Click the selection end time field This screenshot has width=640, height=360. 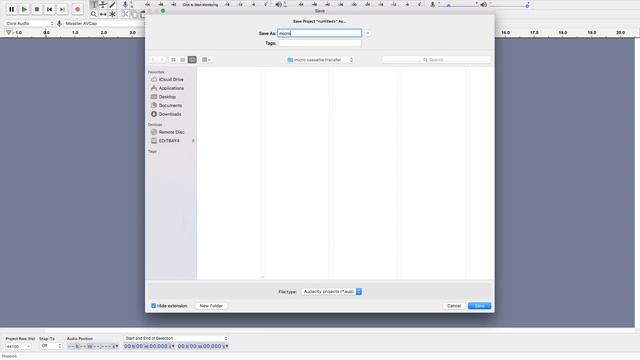[x=203, y=346]
